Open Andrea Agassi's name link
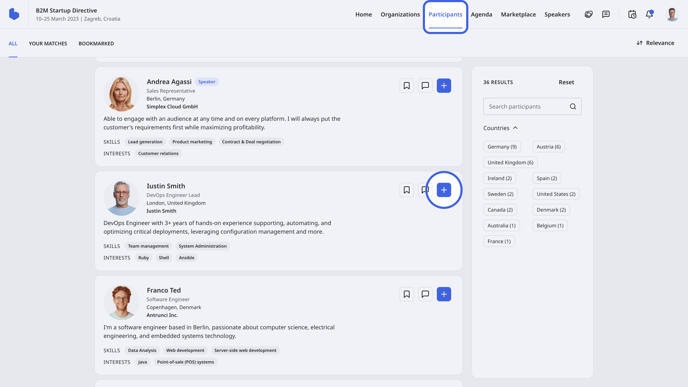The width and height of the screenshot is (688, 387). [169, 82]
